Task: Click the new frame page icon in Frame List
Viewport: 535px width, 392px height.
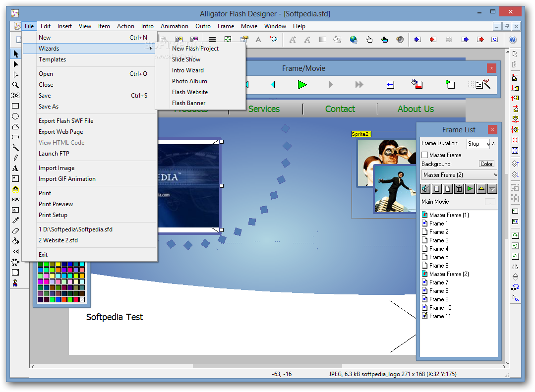Action: point(448,189)
